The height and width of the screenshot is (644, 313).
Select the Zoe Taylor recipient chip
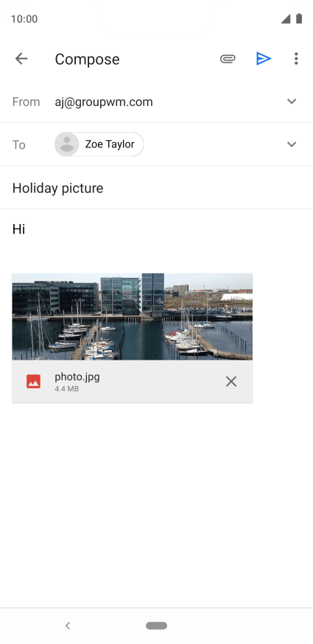click(99, 144)
